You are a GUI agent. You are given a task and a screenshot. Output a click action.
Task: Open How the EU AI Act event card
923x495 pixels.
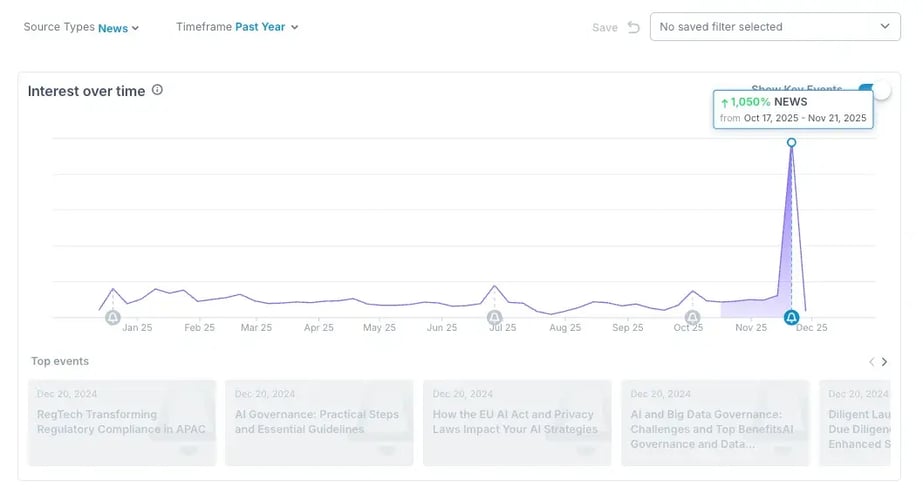(x=516, y=422)
